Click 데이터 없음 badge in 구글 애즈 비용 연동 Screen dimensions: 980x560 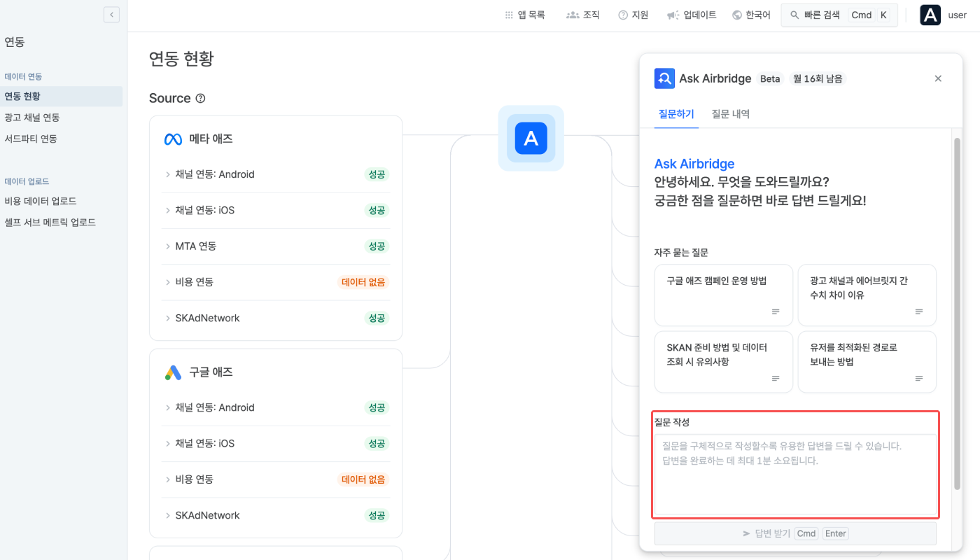363,479
